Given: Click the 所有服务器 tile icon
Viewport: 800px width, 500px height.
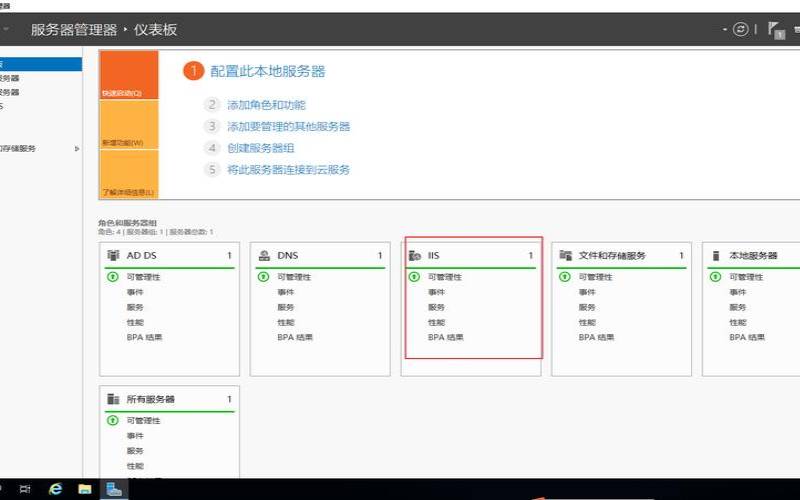Looking at the screenshot, I should pos(113,399).
